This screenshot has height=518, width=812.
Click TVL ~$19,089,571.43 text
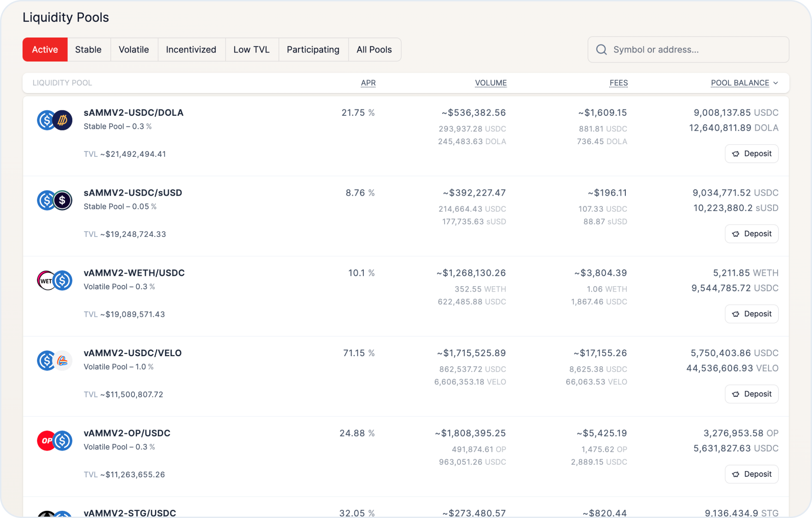pyautogui.click(x=124, y=314)
